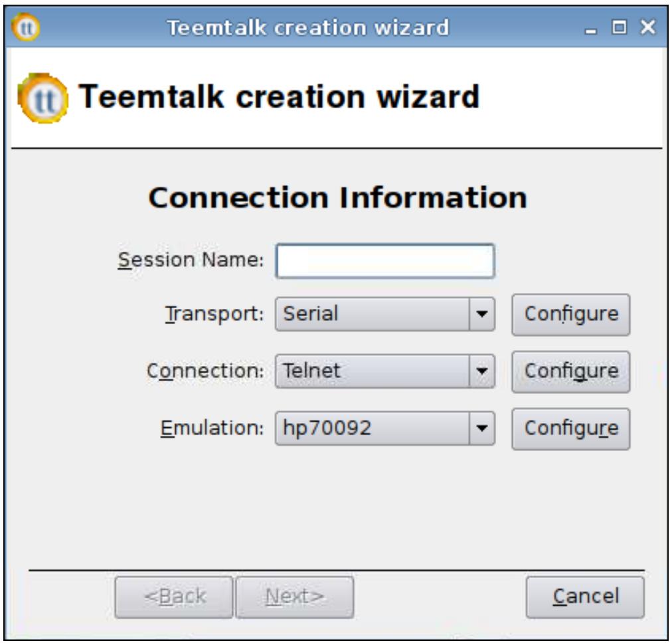The width and height of the screenshot is (672, 643).
Task: Click Configure button next to Connection
Action: pyautogui.click(x=571, y=372)
